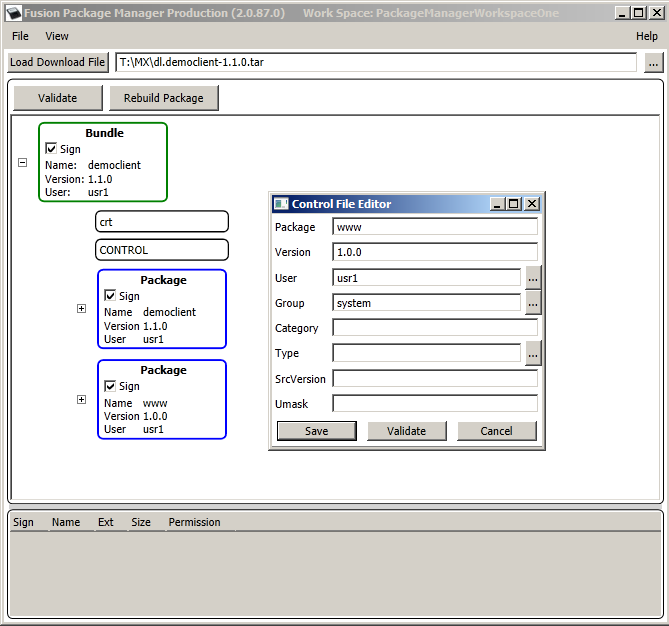669x626 pixels.
Task: Toggle Sign on the www package
Action: (x=110, y=386)
